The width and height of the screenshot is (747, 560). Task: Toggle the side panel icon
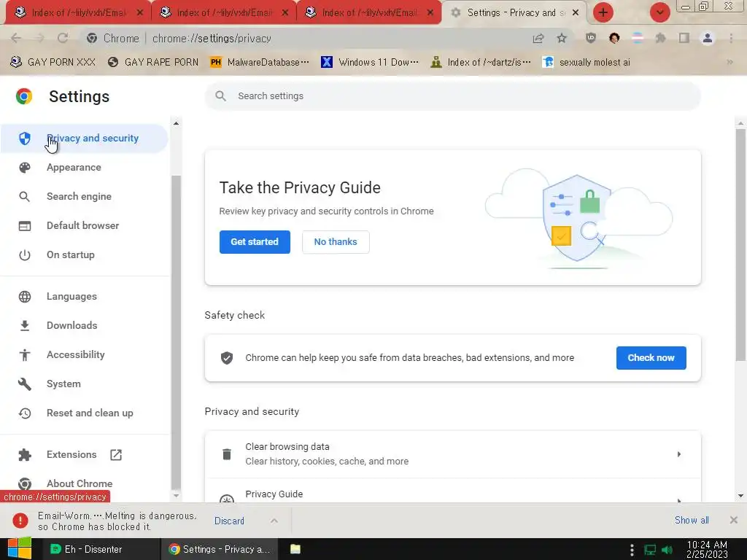684,38
